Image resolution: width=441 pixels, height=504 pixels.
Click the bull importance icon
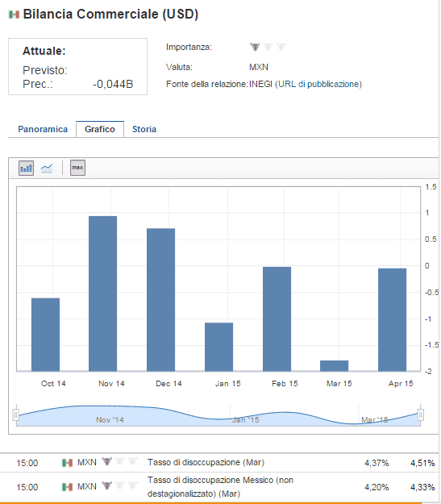coord(255,47)
